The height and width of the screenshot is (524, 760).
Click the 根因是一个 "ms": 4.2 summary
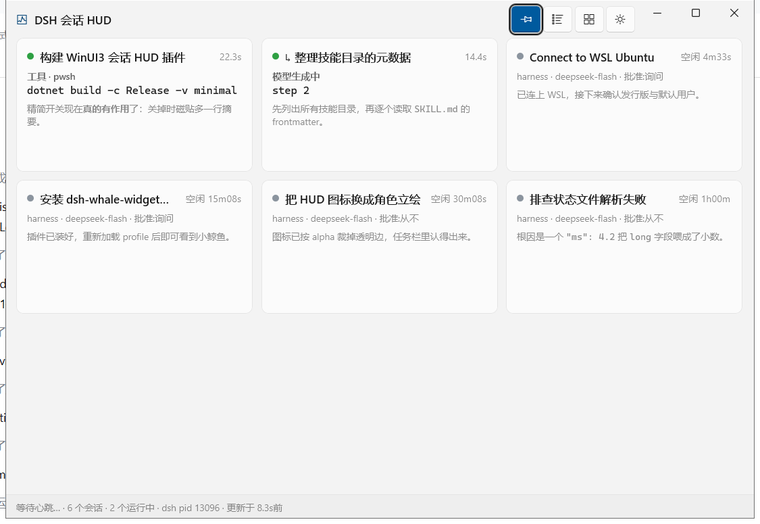pos(621,237)
